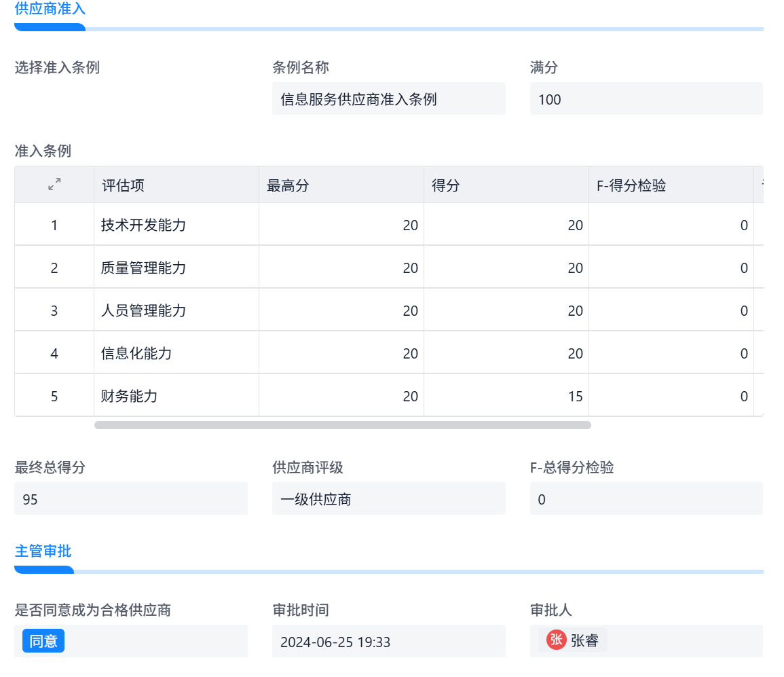784x677 pixels.
Task: Click the 审批时间 date field
Action: click(388, 641)
